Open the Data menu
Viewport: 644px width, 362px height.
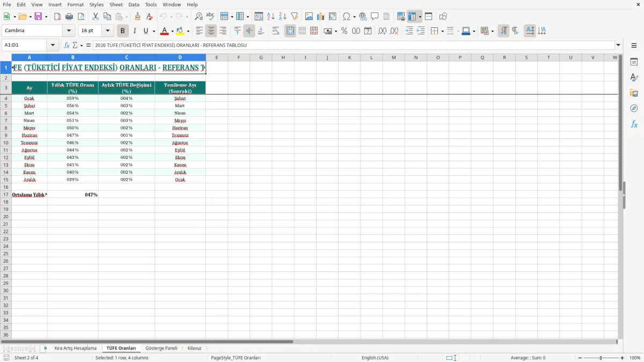[x=134, y=4]
